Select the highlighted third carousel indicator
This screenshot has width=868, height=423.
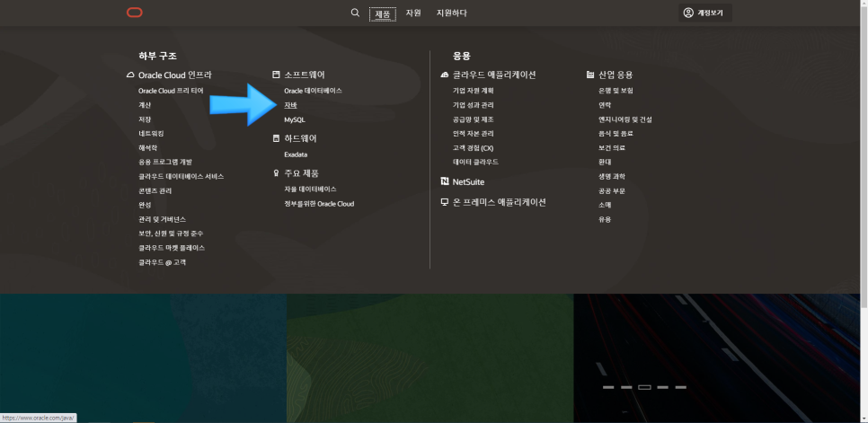644,387
